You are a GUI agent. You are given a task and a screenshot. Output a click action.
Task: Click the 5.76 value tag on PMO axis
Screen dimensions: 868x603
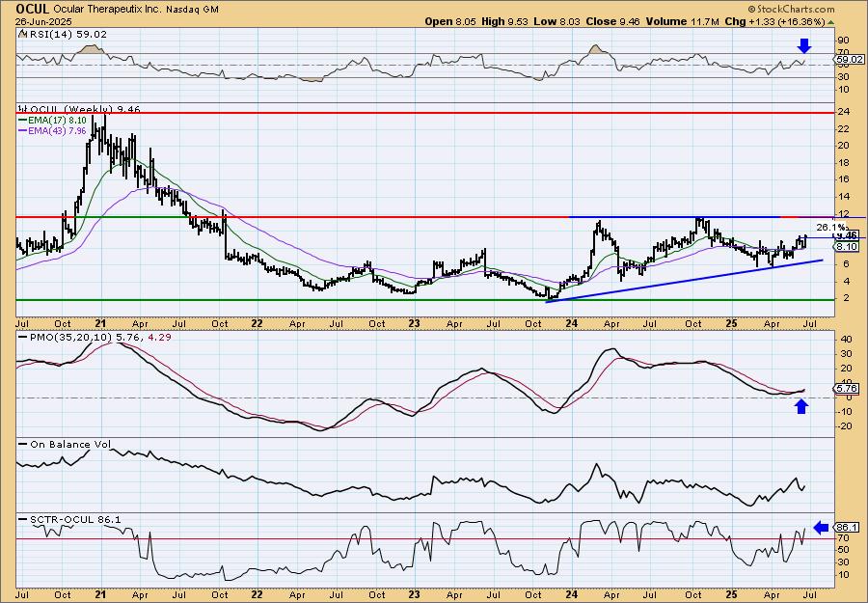(848, 389)
